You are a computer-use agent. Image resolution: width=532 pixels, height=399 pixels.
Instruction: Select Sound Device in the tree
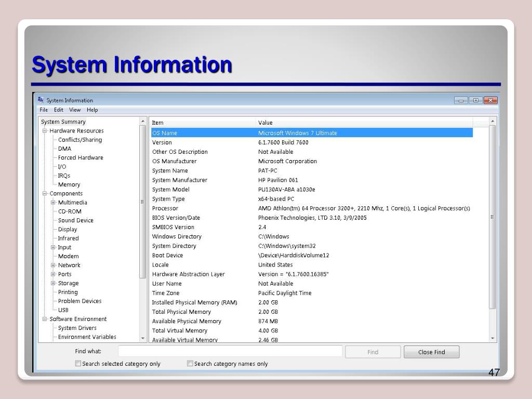coord(76,220)
